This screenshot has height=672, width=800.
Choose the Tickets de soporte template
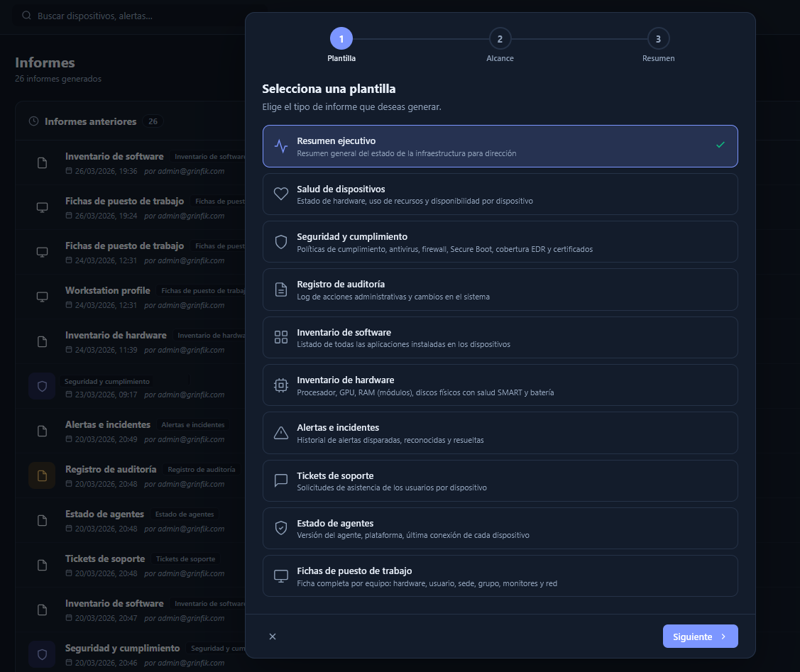[500, 481]
